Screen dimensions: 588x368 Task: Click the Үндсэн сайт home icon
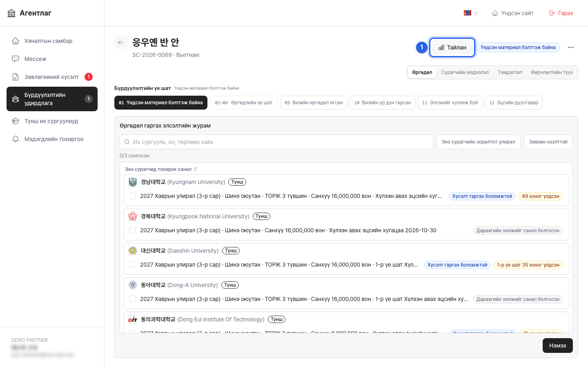[495, 13]
